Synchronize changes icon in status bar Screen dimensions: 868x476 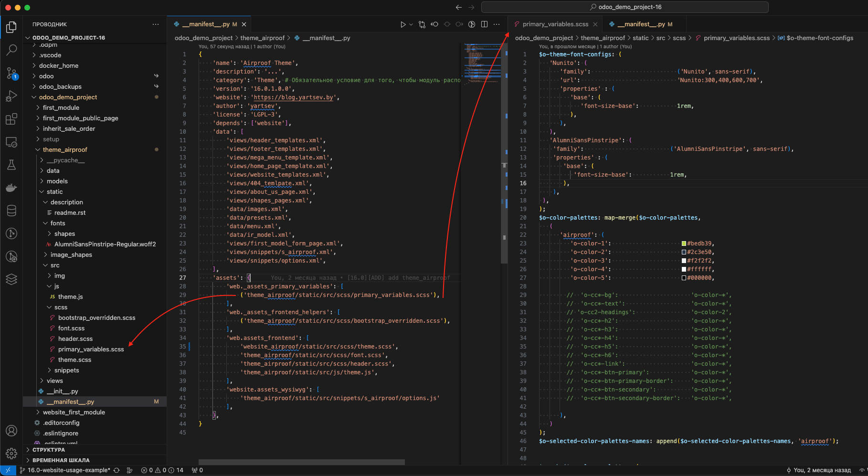coord(116,470)
